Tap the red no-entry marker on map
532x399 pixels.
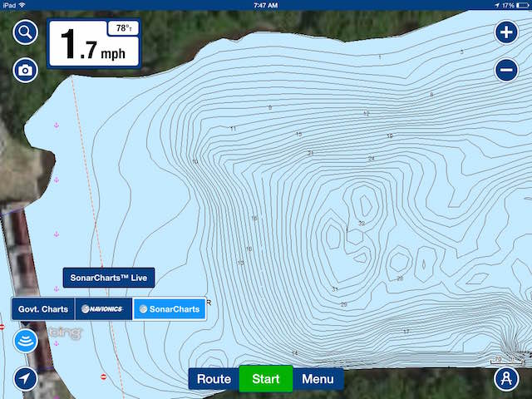pyautogui.click(x=104, y=377)
